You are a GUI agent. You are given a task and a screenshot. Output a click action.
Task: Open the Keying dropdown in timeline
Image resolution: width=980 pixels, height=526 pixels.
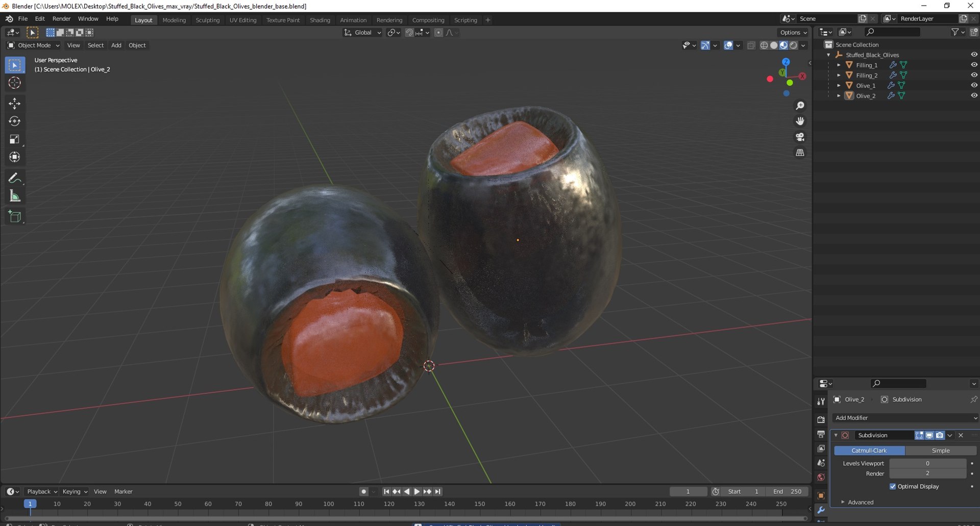[x=75, y=492]
